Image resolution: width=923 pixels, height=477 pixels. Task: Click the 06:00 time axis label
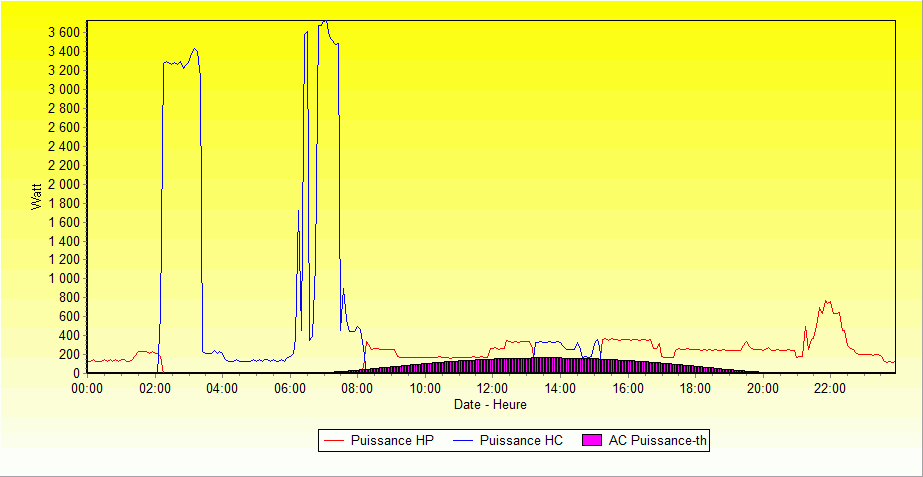(x=291, y=388)
